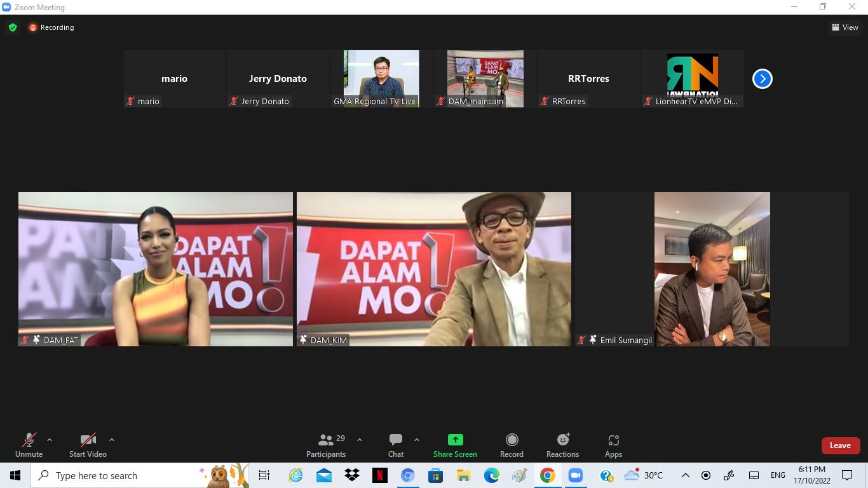The height and width of the screenshot is (488, 868).
Task: Open the Mail app from taskbar
Action: click(323, 475)
